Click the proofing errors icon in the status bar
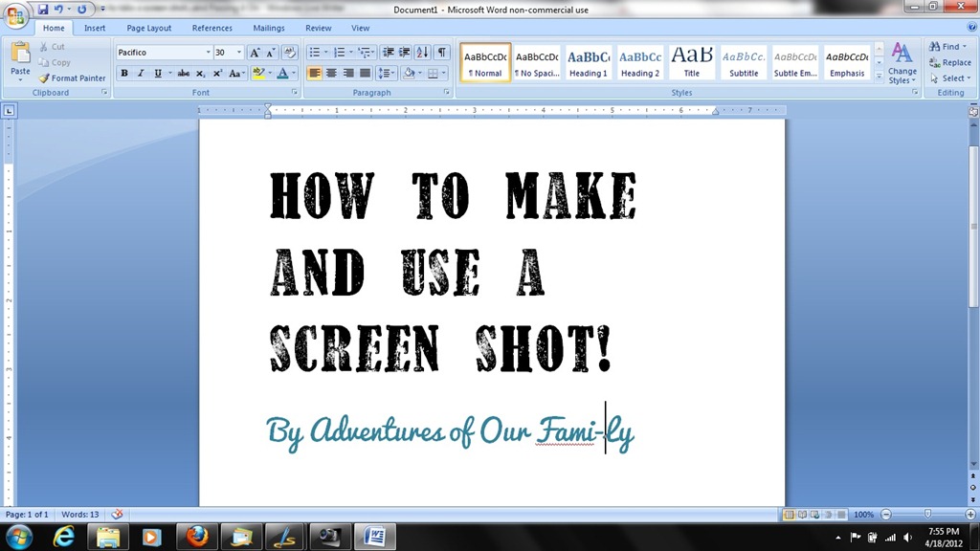The image size is (980, 551). [117, 514]
